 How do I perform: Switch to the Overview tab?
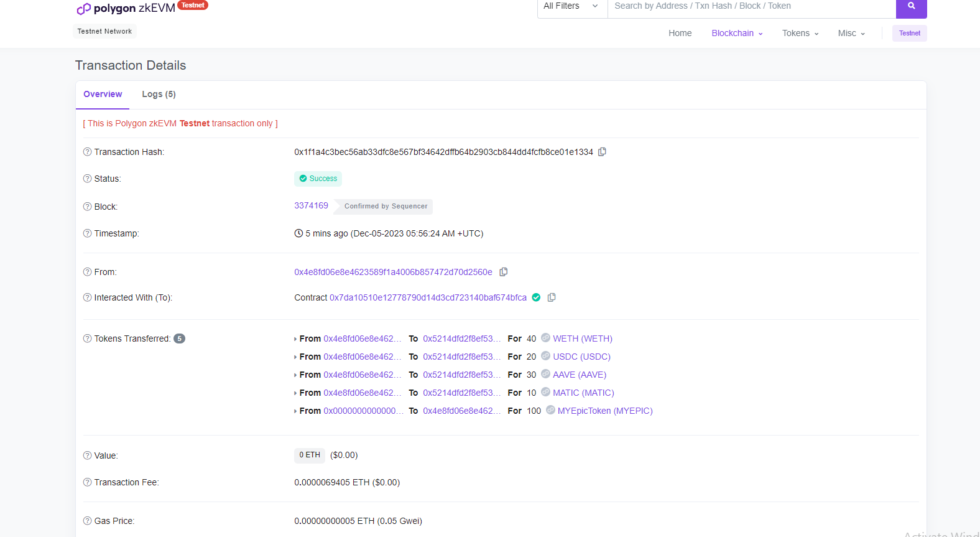[x=103, y=94]
